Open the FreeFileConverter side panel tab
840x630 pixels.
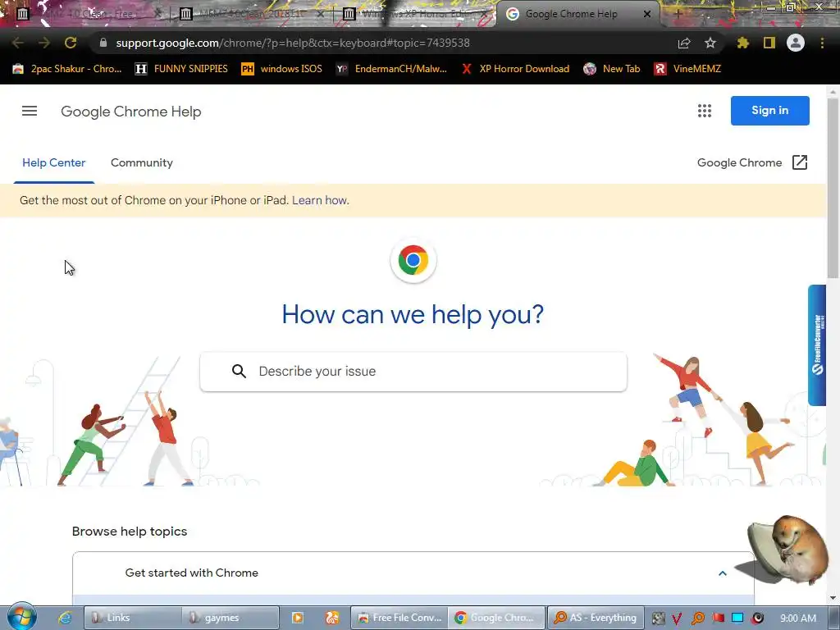point(817,345)
